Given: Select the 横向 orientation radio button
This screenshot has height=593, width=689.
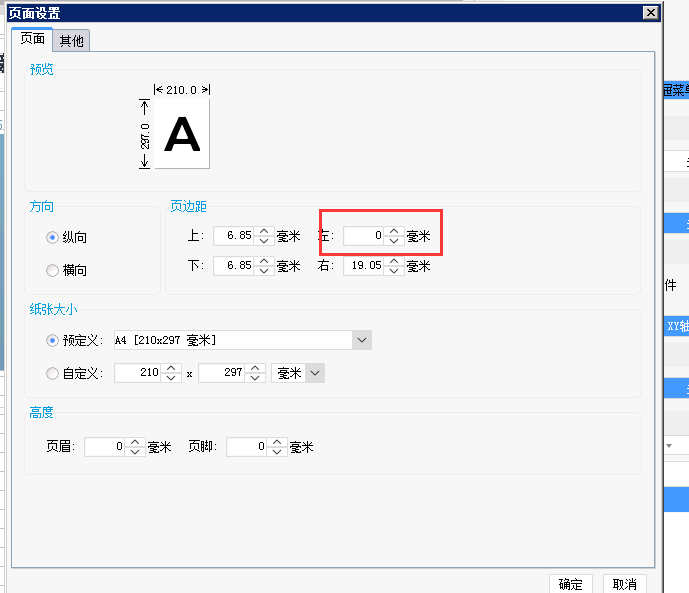Looking at the screenshot, I should 52,270.
